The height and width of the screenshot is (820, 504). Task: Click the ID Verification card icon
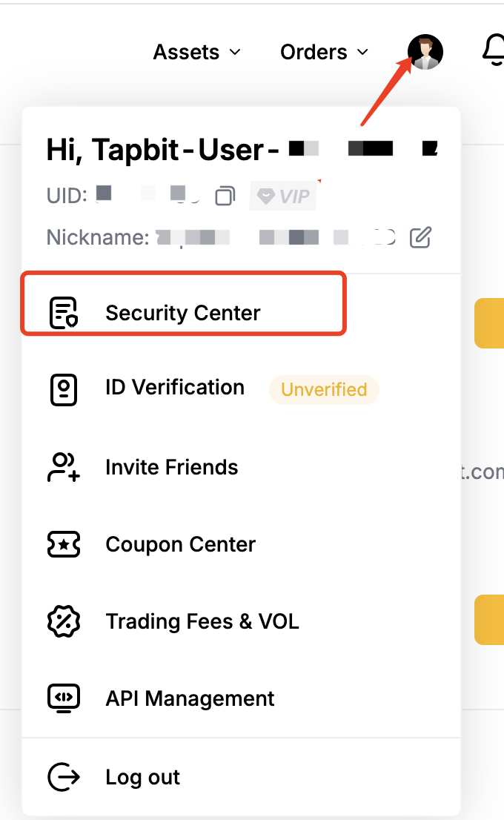(64, 389)
